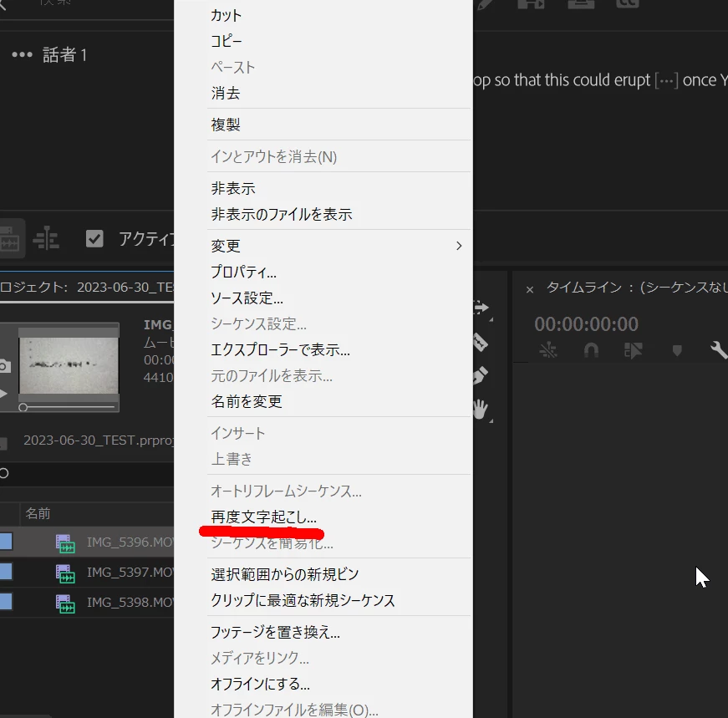
Task: Click the label color swatch of IMG_5396.MOV
Action: (x=6, y=542)
